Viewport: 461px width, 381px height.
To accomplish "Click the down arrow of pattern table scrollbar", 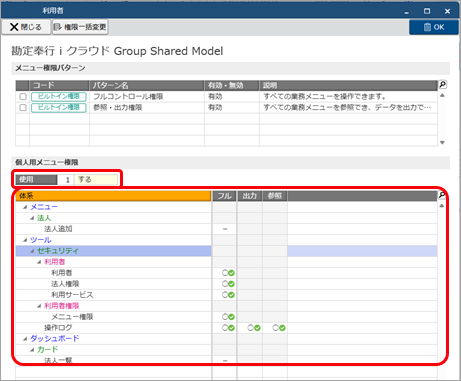I will 442,143.
